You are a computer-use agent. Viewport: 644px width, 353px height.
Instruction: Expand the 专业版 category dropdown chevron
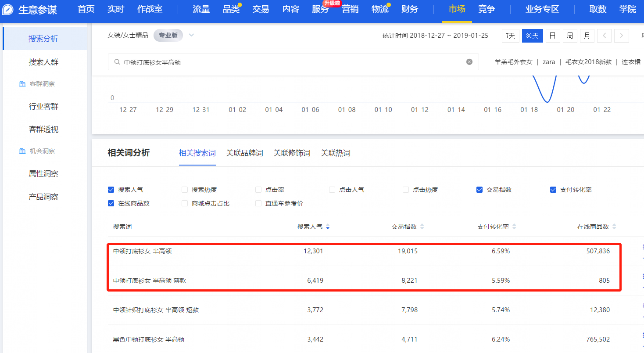click(191, 36)
